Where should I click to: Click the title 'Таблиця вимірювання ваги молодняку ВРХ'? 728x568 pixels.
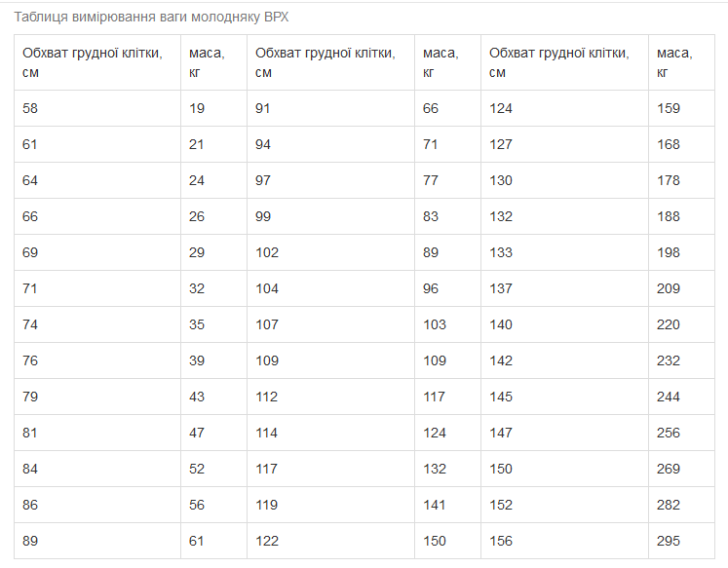(x=151, y=18)
